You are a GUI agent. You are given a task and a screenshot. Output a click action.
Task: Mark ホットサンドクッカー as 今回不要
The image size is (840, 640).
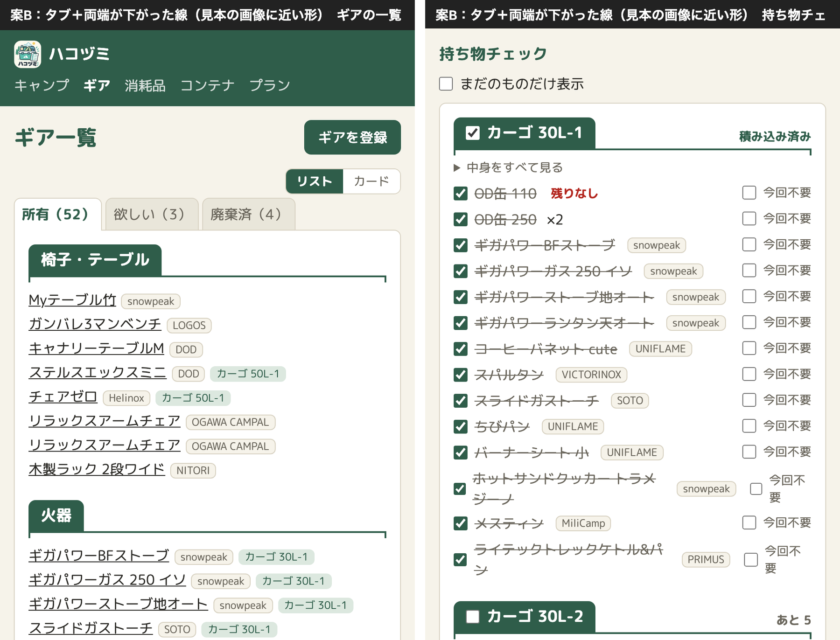click(756, 489)
